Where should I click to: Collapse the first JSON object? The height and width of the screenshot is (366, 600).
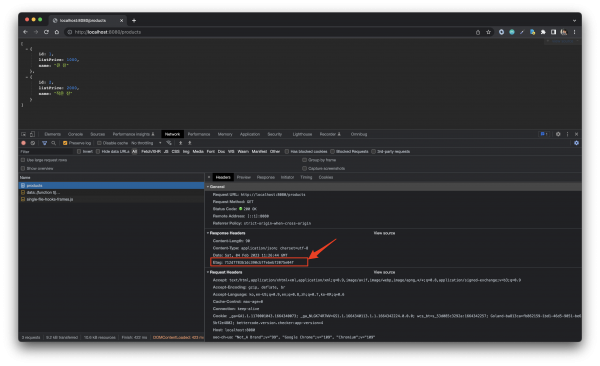pyautogui.click(x=27, y=49)
